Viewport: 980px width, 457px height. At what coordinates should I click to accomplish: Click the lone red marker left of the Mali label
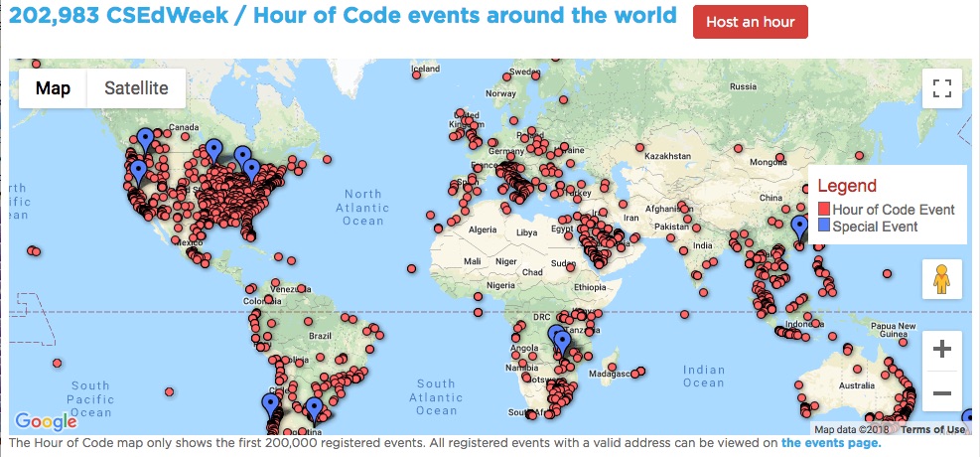tap(411, 269)
